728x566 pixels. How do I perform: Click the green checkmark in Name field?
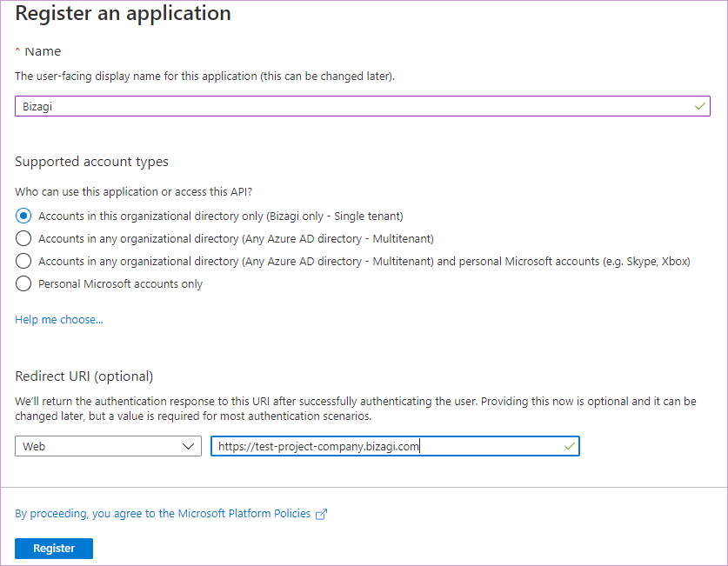699,106
